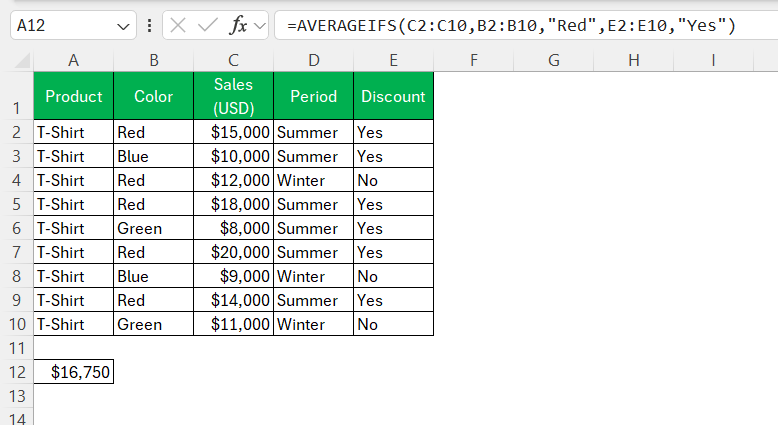Image resolution: width=778 pixels, height=425 pixels.
Task: Click the three-dot formula bar resize handle
Action: click(x=149, y=25)
